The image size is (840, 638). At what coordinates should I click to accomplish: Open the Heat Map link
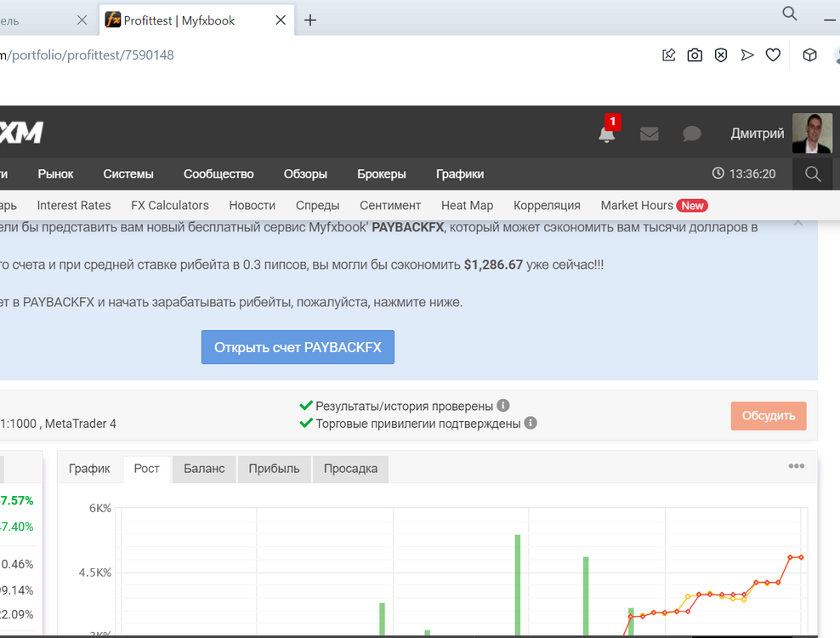(x=467, y=205)
